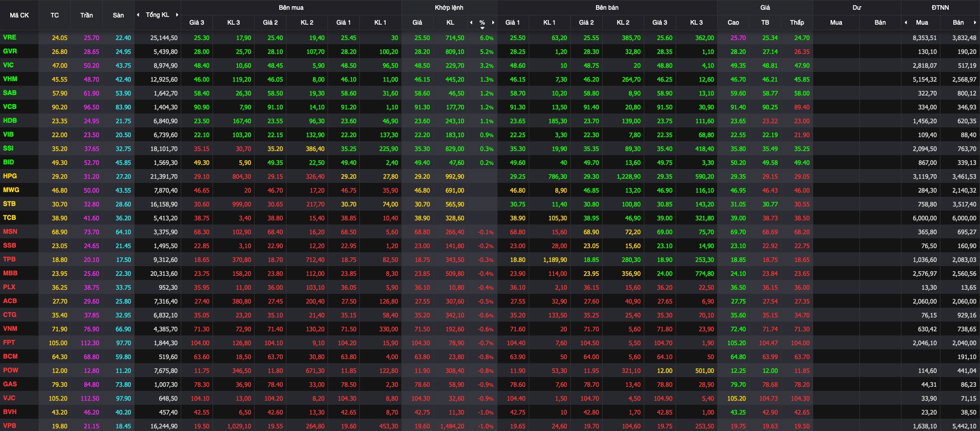Screen dimensions: 980x431
Task: Click the descending sort indicator under % header
Action: [x=482, y=28]
